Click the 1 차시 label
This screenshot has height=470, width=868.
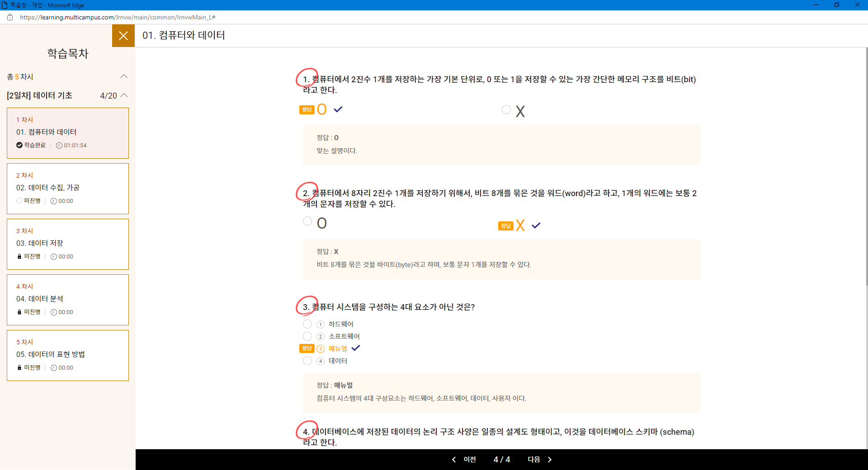pos(25,120)
